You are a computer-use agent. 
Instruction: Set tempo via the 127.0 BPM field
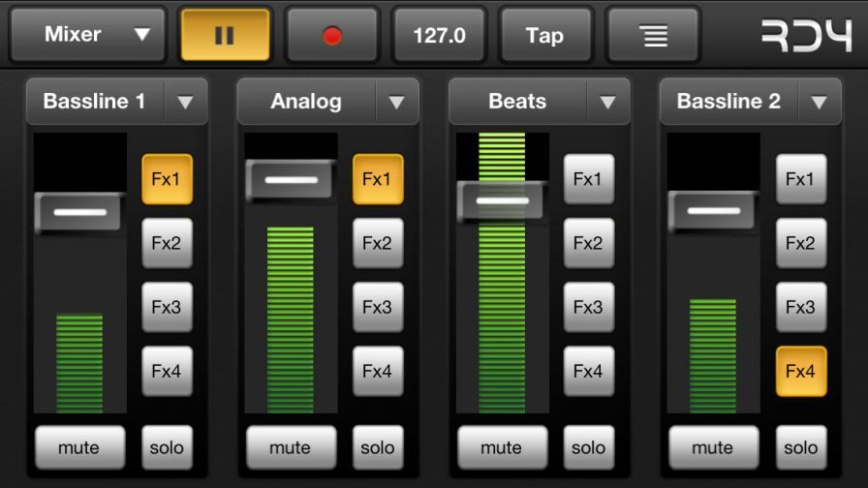point(439,36)
